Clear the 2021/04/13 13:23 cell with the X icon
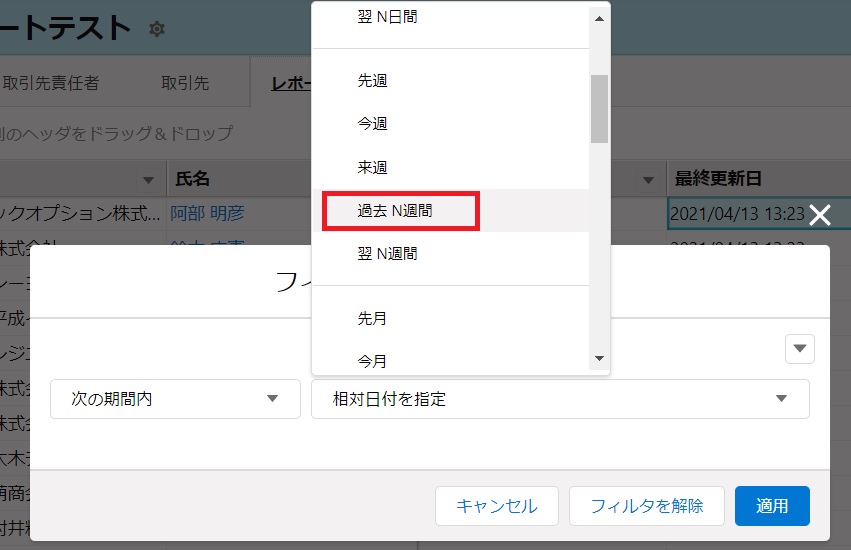Screen dimensions: 851x550 [820, 215]
